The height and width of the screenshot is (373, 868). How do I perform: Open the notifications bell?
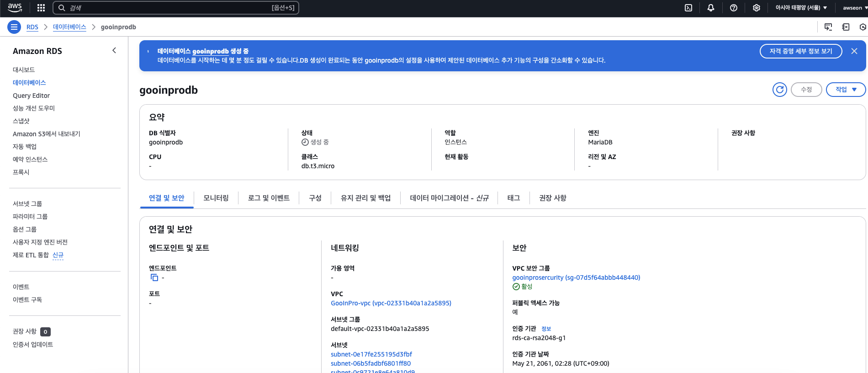coord(711,8)
